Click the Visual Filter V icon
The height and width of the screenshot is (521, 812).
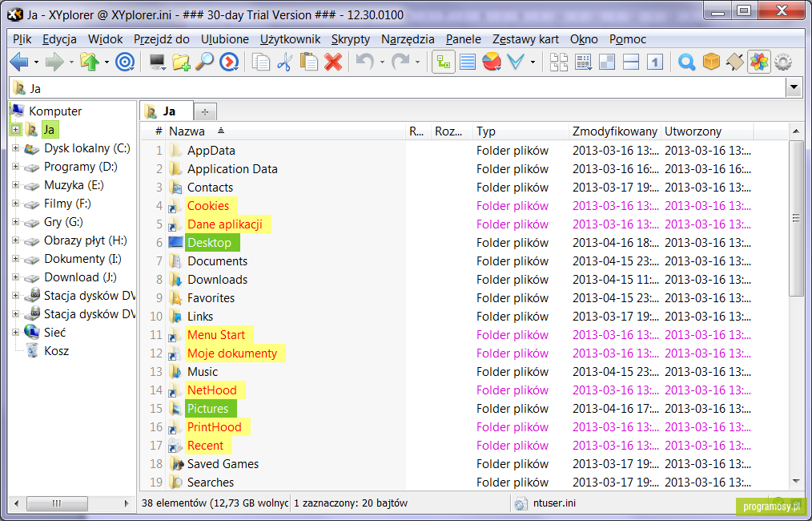coord(517,63)
